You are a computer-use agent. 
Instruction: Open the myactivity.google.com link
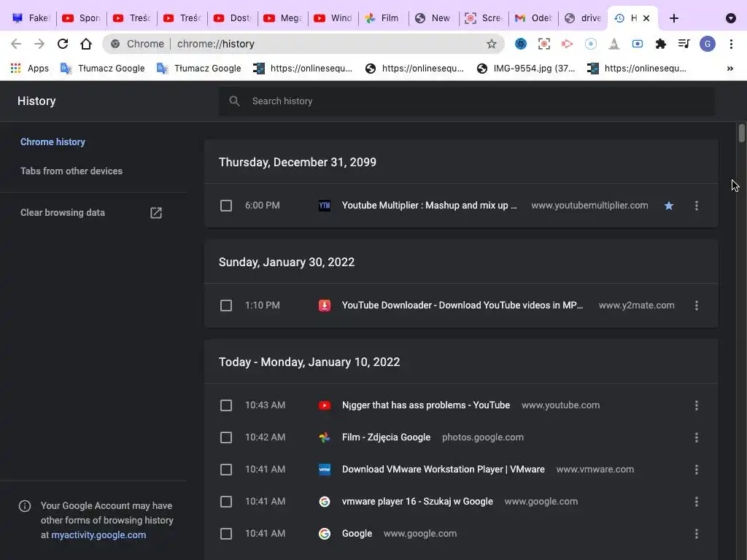point(98,535)
